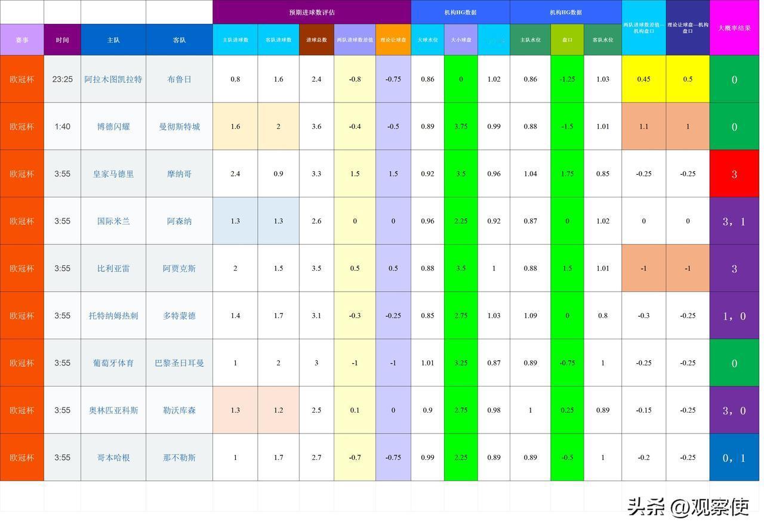Select the yellow 0.45 cell in 布鲁日 row
Image resolution: width=764 pixels, height=532 pixels.
(643, 79)
